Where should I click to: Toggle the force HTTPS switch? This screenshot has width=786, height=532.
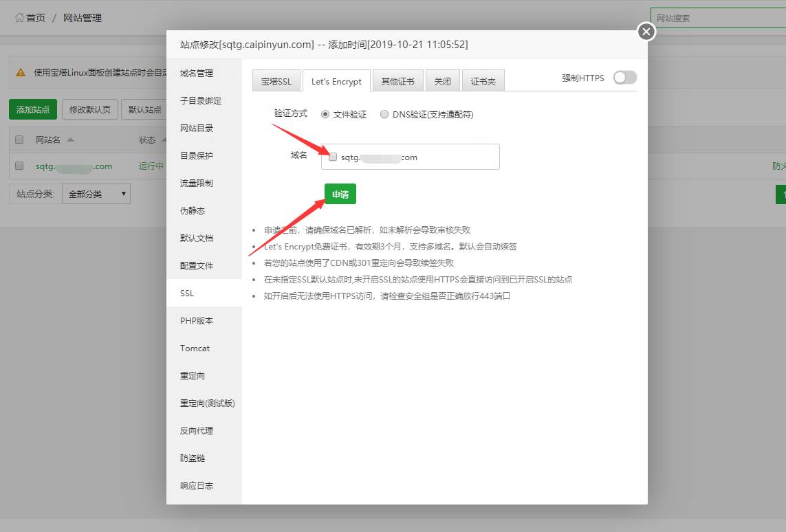tap(624, 78)
